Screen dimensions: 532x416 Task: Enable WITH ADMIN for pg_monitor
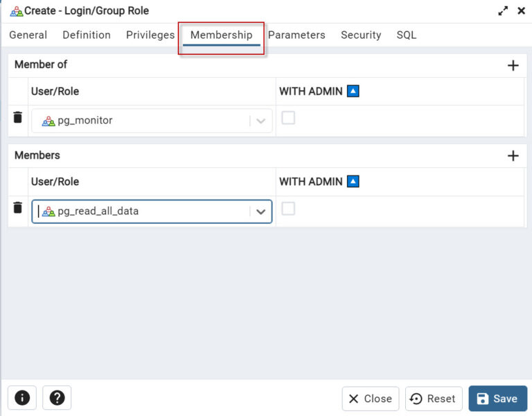tap(288, 118)
